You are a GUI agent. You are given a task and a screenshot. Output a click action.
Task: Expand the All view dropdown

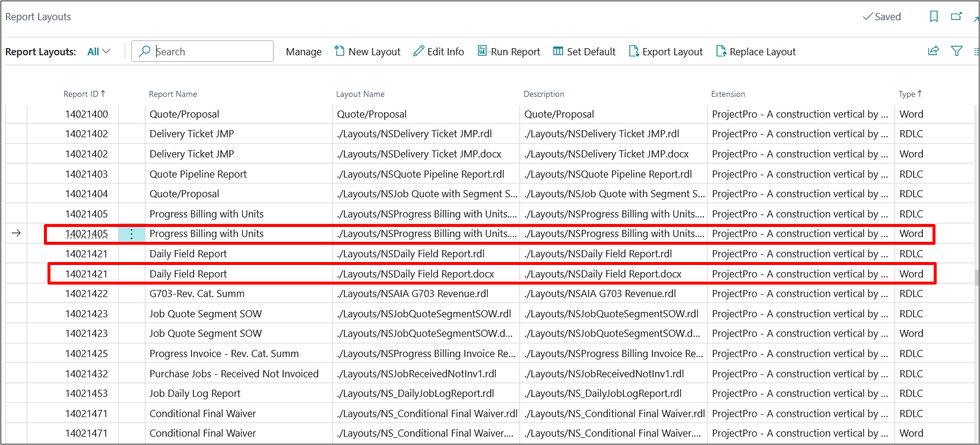click(99, 52)
